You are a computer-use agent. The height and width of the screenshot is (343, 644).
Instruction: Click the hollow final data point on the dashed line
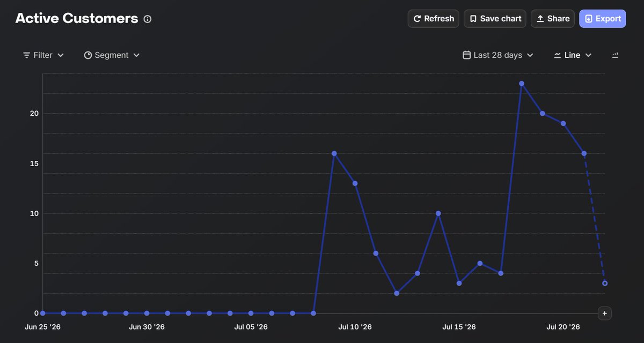point(605,283)
